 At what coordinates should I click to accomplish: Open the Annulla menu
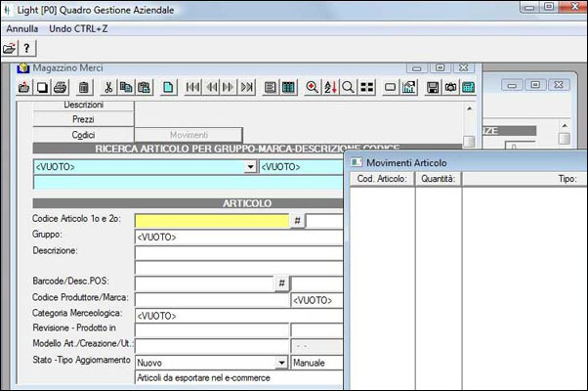(21, 28)
